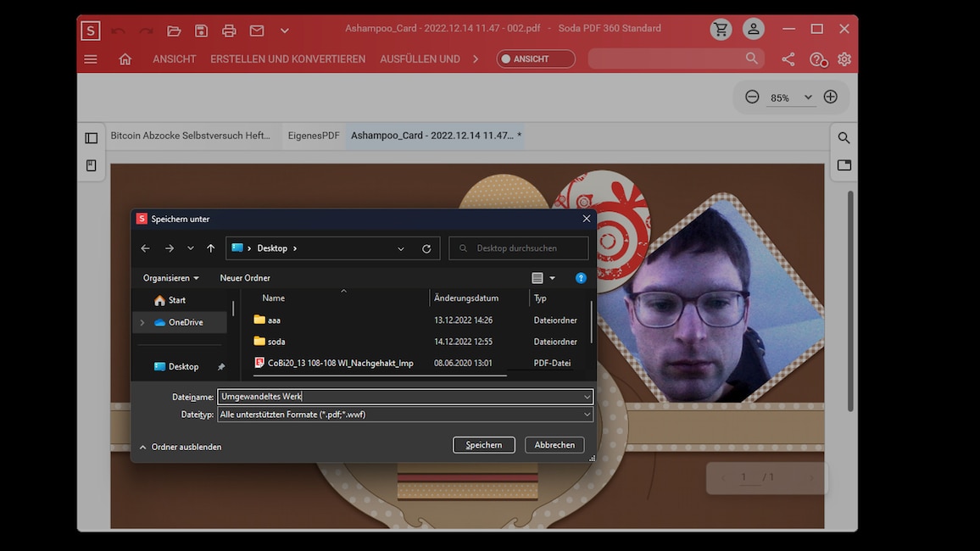Screen dimensions: 980x551
Task: Click the Desktop durchsuchen search box
Action: click(518, 248)
